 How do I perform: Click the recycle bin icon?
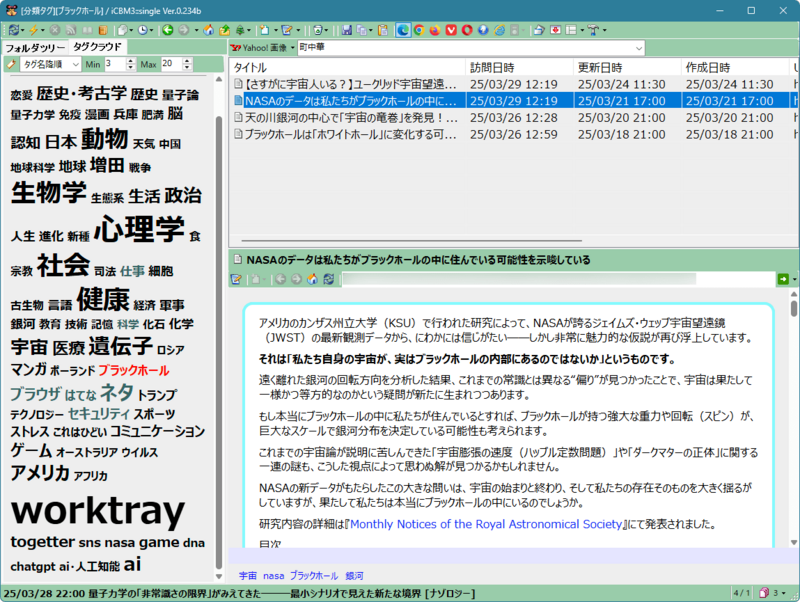pos(317,30)
